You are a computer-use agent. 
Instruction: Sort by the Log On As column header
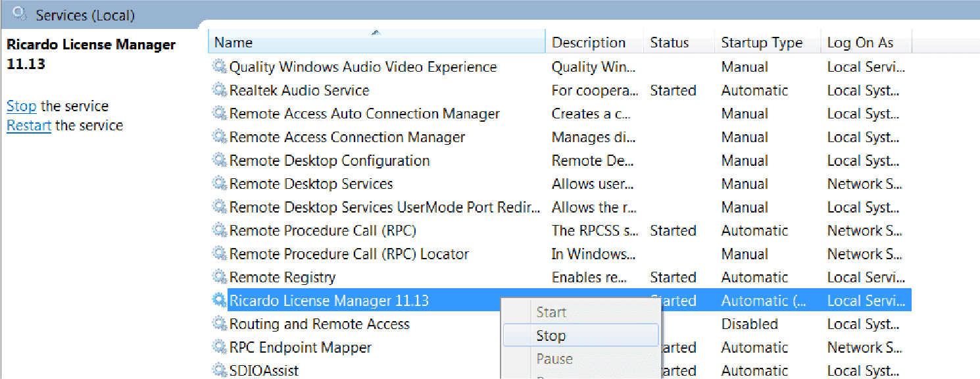pyautogui.click(x=866, y=42)
